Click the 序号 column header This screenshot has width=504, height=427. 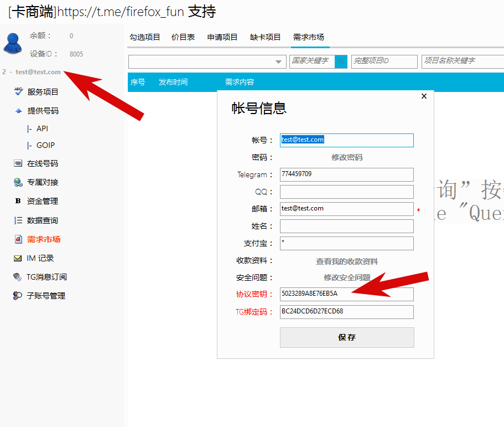[138, 83]
